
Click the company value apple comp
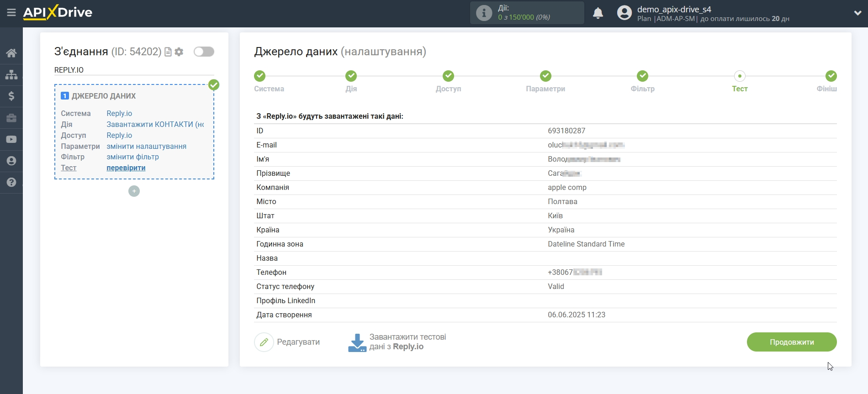[567, 187]
